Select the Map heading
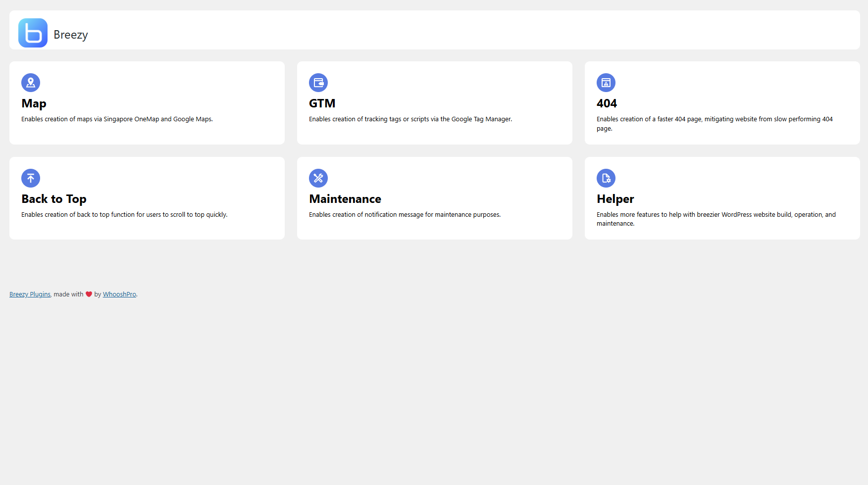Image resolution: width=868 pixels, height=485 pixels. (34, 103)
